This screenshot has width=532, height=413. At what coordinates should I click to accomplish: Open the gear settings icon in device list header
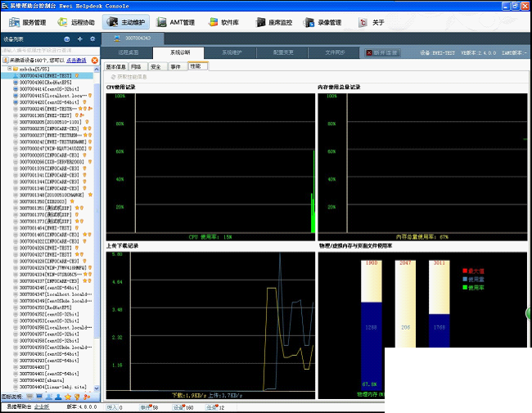(x=92, y=39)
